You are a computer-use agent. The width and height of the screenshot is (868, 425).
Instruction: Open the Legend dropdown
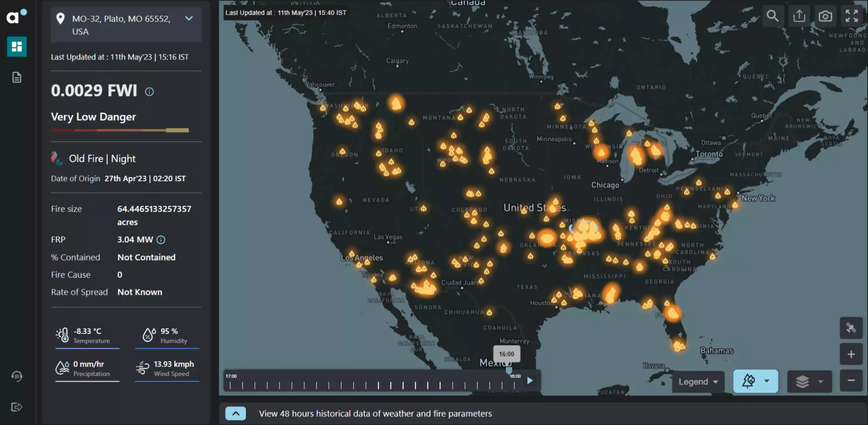(x=698, y=382)
